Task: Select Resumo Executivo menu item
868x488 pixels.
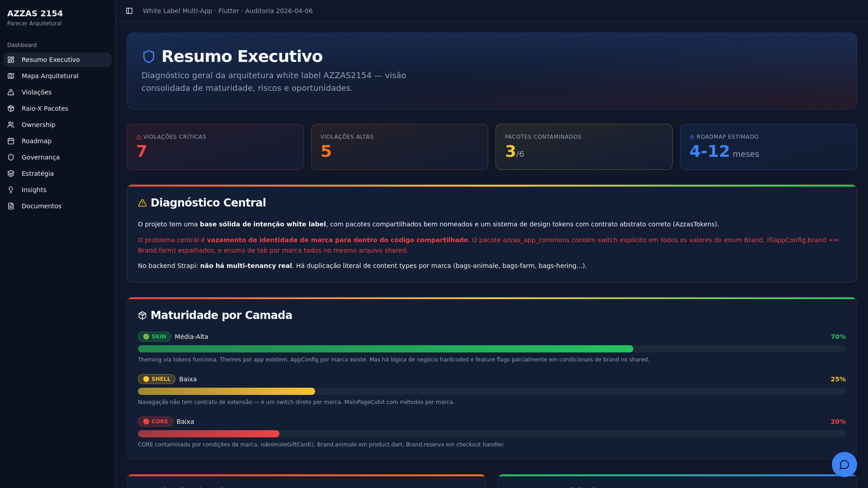Action: (x=57, y=60)
